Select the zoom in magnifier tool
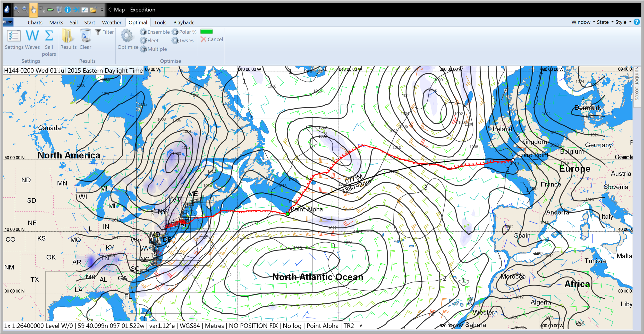Viewport: 644px width, 334px height. 16,10
